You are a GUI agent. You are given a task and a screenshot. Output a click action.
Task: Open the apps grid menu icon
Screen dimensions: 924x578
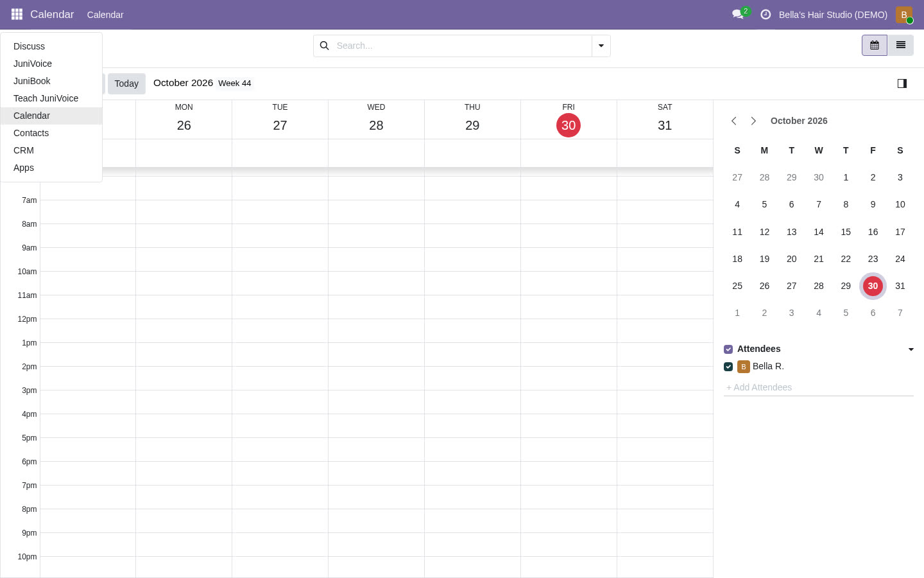pos(17,14)
